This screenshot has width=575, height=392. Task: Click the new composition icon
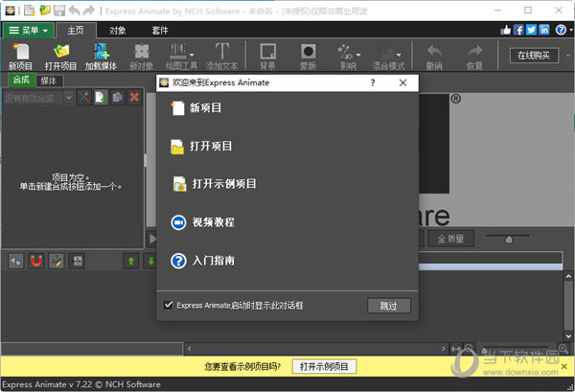101,98
